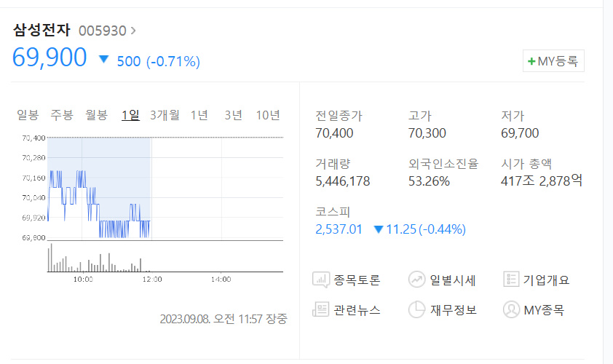Click the 005930 stock code
This screenshot has width=613, height=364.
[103, 31]
